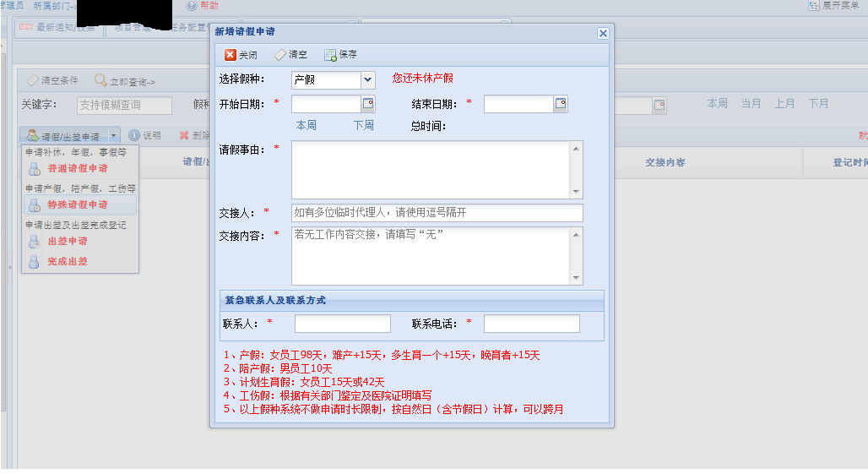Image resolution: width=868 pixels, height=474 pixels.
Task: Open the 开始日期 calendar picker icon
Action: [368, 104]
